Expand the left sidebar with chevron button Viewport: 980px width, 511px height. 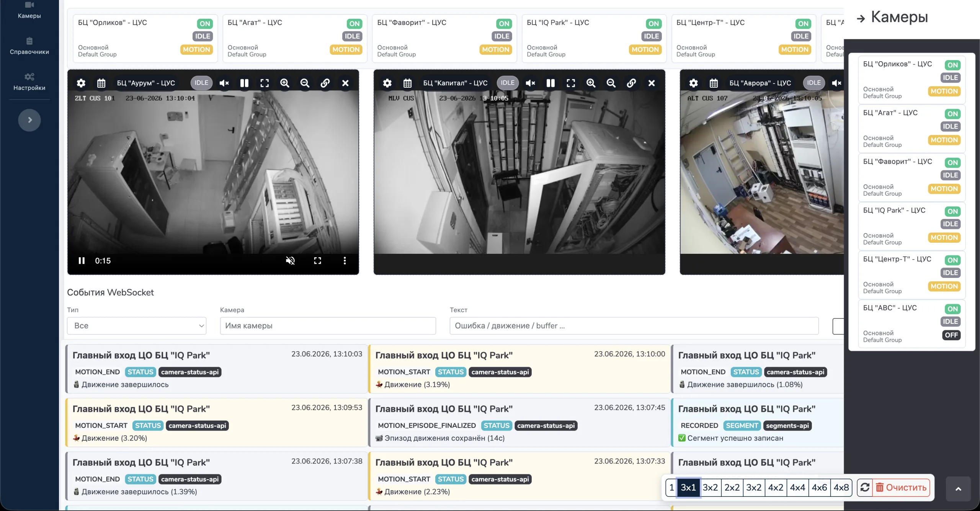point(29,120)
